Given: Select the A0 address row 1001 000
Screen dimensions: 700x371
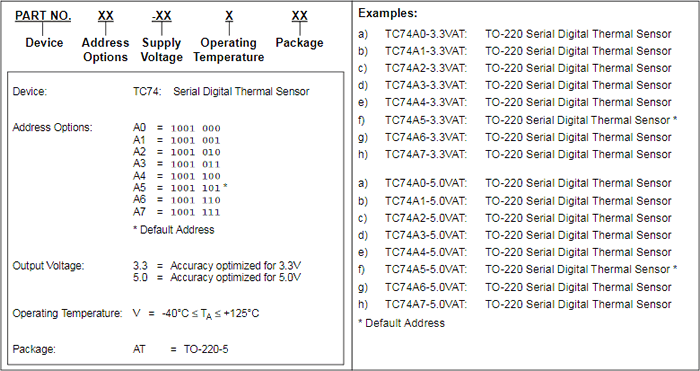Looking at the screenshot, I should tap(177, 128).
